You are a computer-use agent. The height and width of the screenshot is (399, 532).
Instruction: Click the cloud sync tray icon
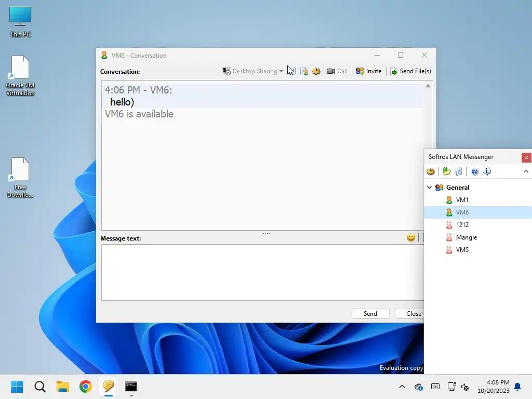click(x=419, y=387)
